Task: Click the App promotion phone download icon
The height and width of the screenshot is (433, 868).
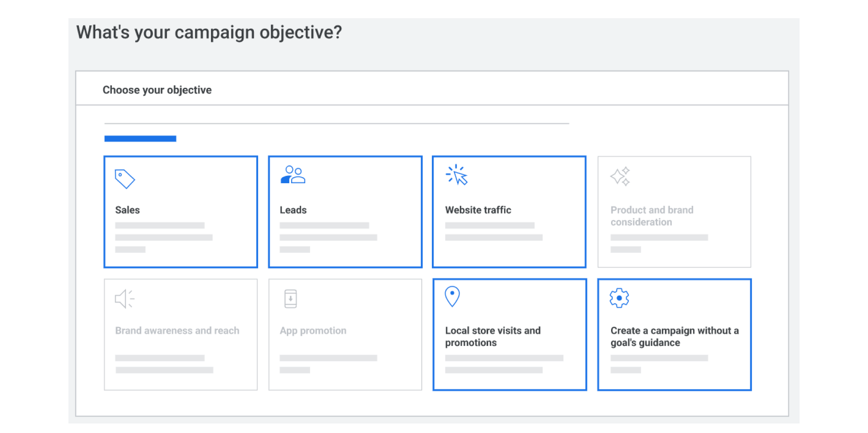Action: tap(290, 299)
